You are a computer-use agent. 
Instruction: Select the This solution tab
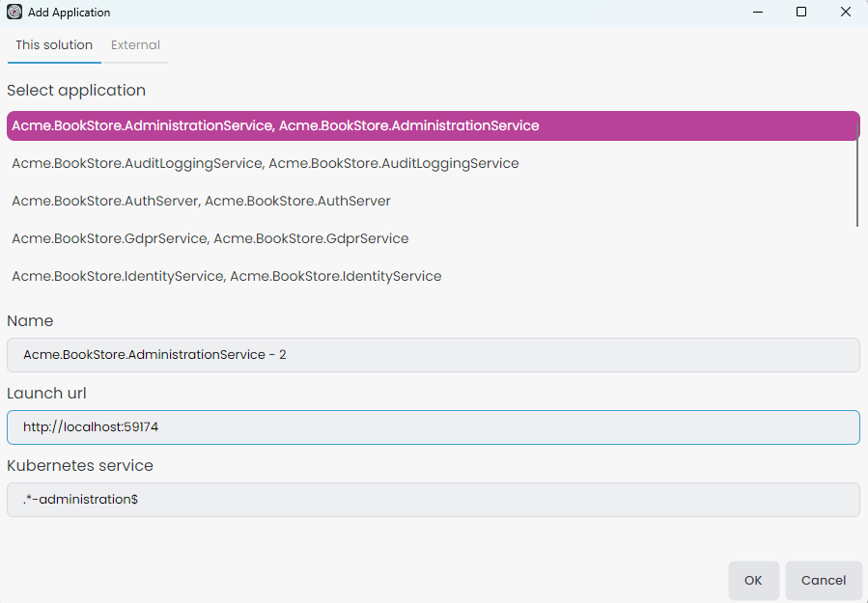(53, 44)
